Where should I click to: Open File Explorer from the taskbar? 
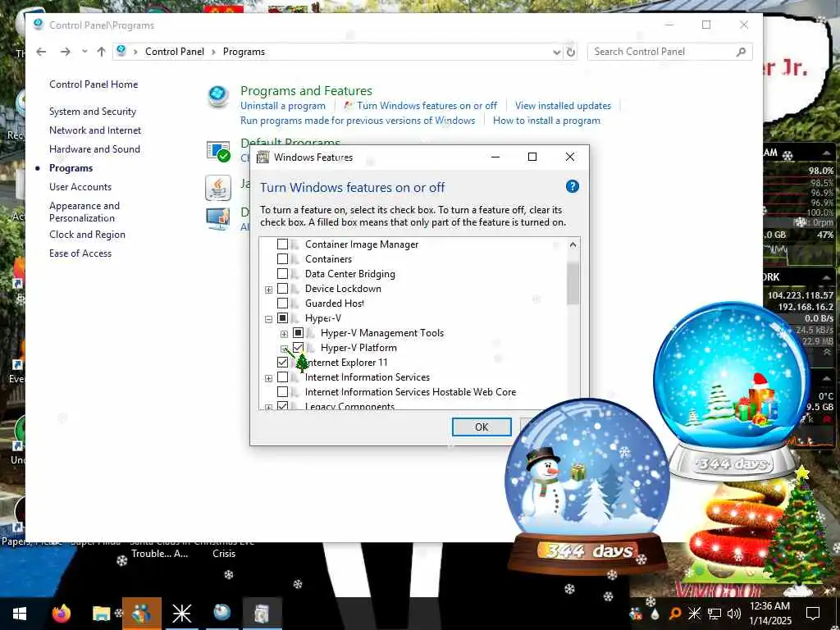point(101,614)
